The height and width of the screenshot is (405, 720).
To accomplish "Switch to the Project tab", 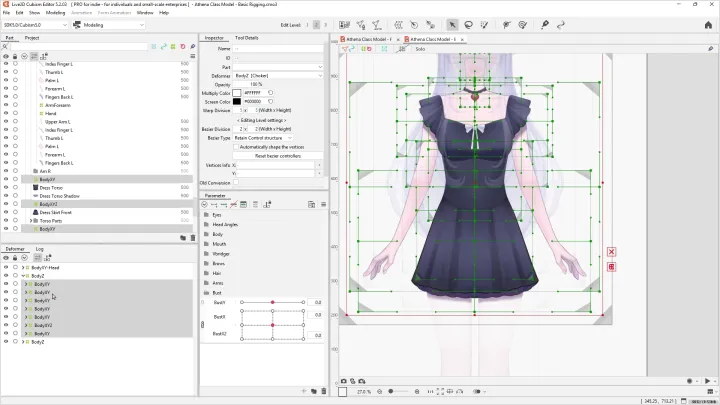I will [32, 38].
